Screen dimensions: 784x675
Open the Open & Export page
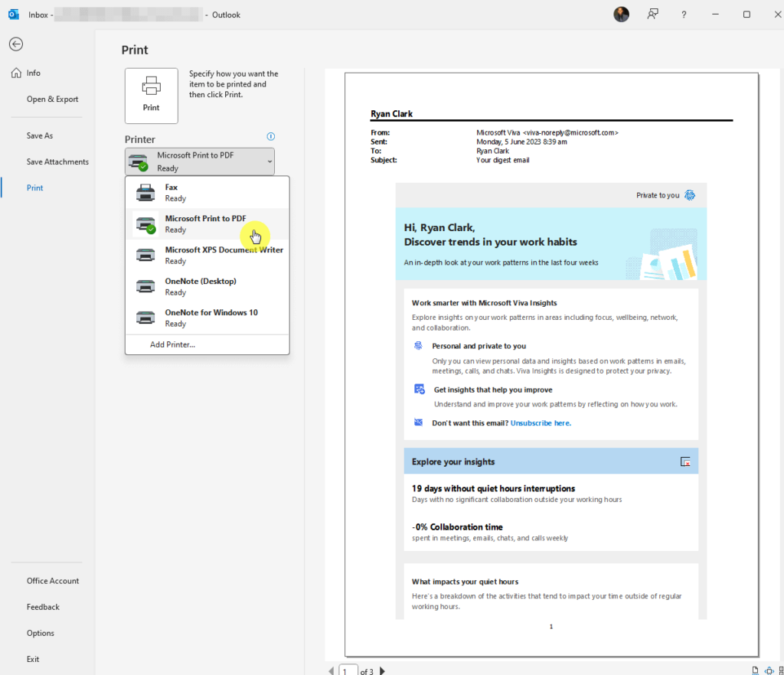point(53,99)
